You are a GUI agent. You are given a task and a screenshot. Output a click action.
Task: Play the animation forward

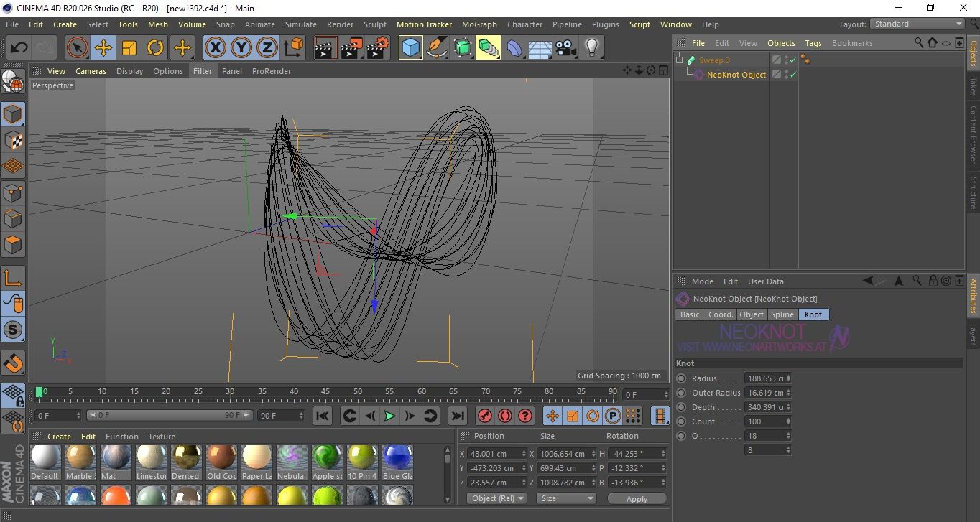pos(389,416)
